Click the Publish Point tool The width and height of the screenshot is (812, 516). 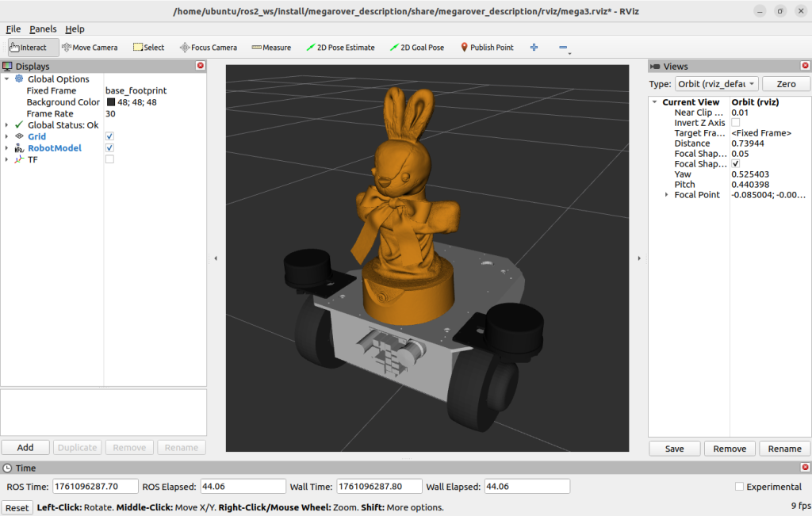pyautogui.click(x=487, y=48)
